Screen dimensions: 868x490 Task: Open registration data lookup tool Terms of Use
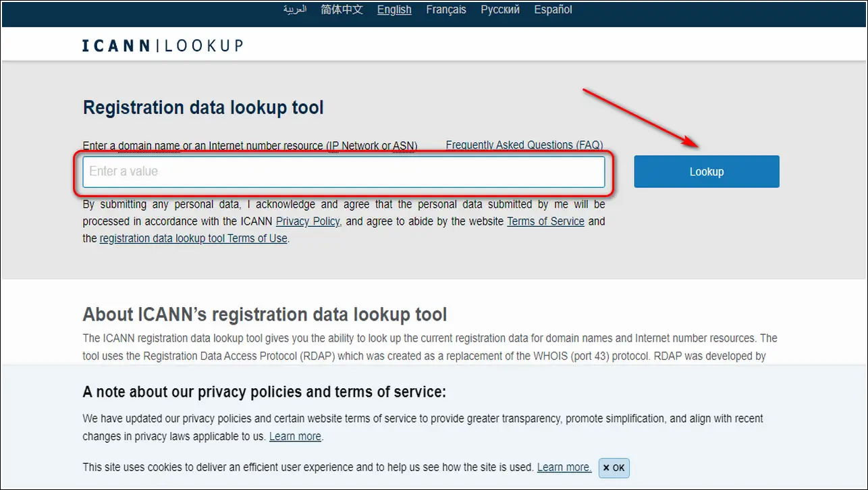(x=194, y=238)
